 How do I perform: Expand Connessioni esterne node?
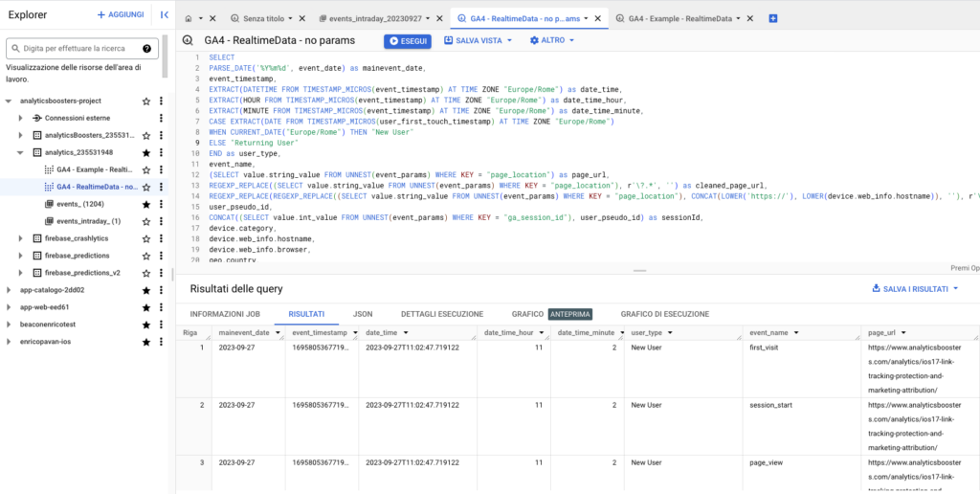(21, 118)
